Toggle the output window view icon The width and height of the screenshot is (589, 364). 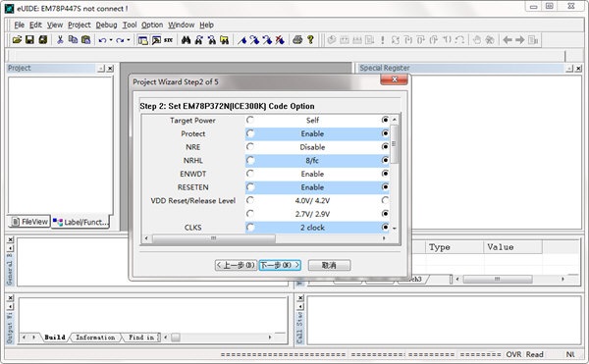tap(156, 40)
